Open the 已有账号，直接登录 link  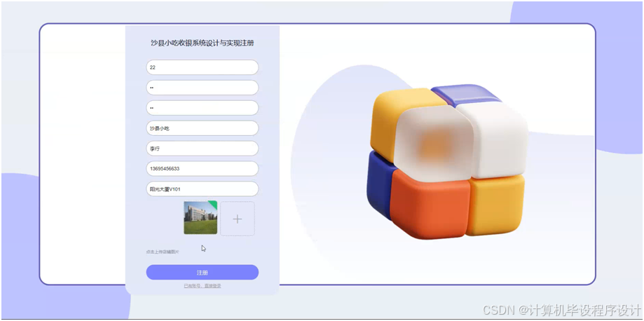(203, 286)
